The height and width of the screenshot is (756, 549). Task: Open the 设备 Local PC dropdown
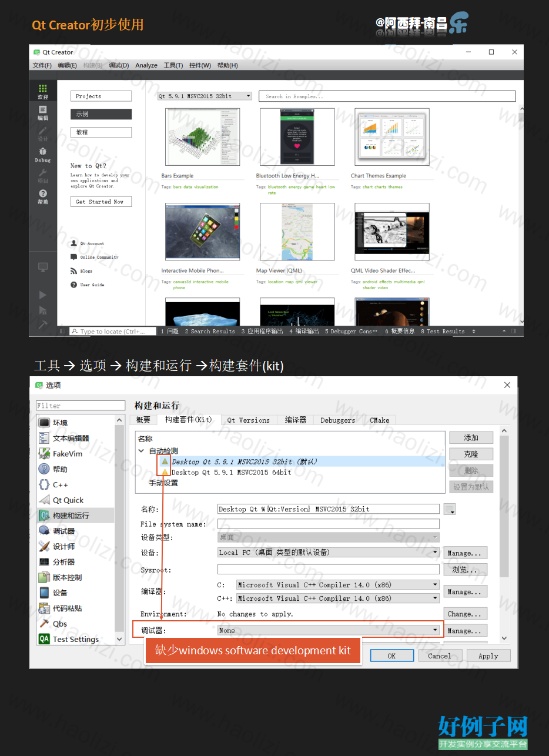(x=329, y=553)
